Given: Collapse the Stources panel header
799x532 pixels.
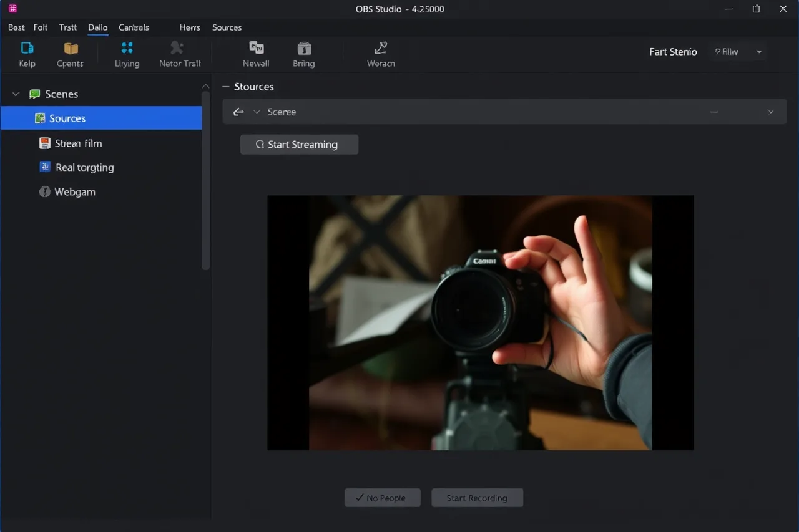Looking at the screenshot, I should coord(226,87).
